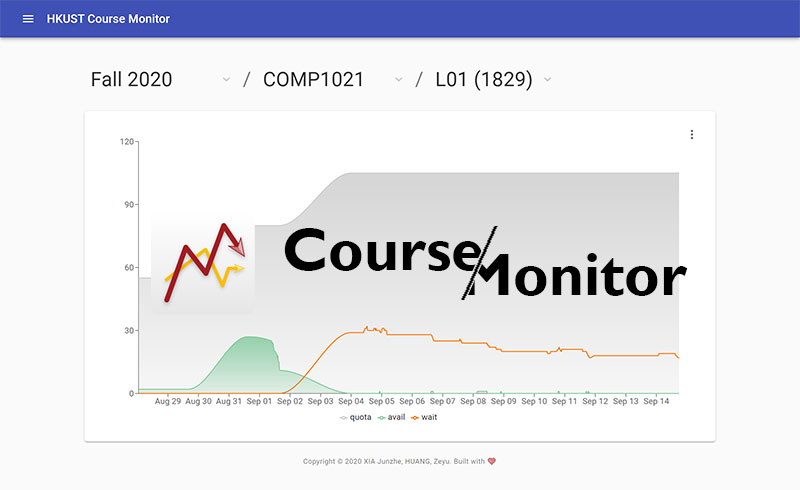Click the green avail area peak near Aug 31

point(250,338)
